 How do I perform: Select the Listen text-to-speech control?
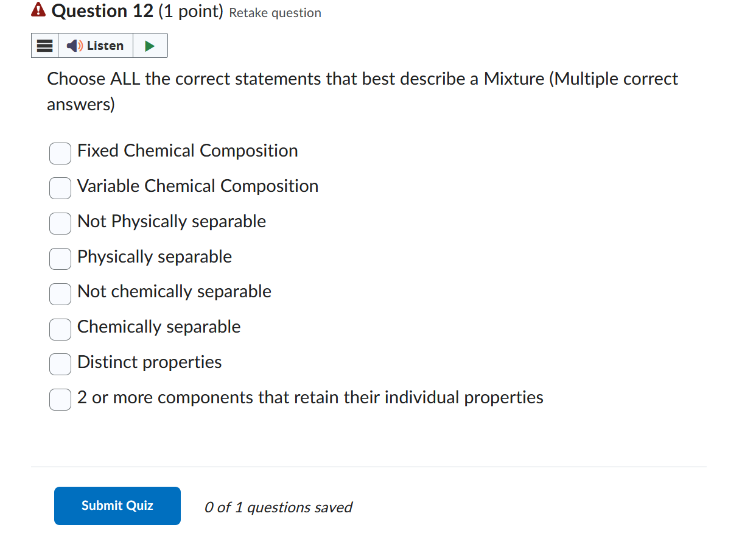[103, 45]
